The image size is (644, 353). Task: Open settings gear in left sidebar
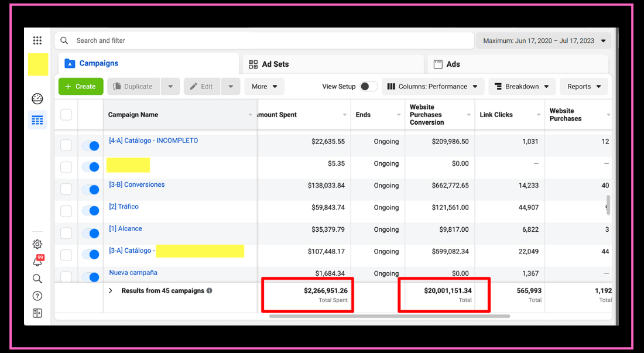click(x=37, y=244)
